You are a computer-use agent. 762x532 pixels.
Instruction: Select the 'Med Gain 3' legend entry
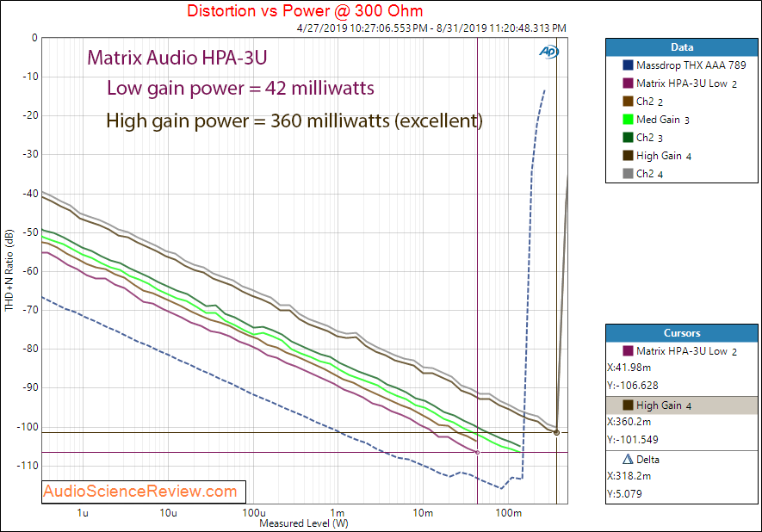tap(663, 120)
